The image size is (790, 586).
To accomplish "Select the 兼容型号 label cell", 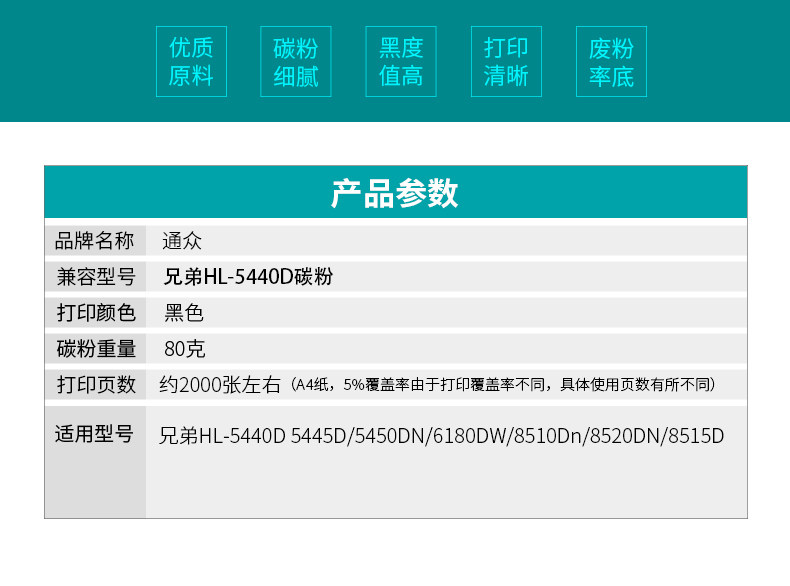I will pyautogui.click(x=95, y=277).
